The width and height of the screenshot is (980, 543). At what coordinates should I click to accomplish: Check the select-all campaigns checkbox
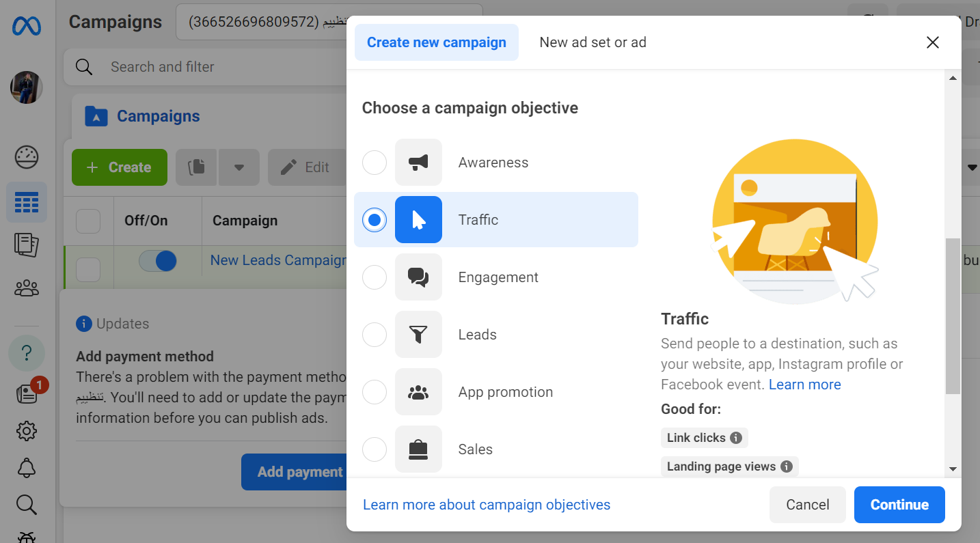(87, 221)
